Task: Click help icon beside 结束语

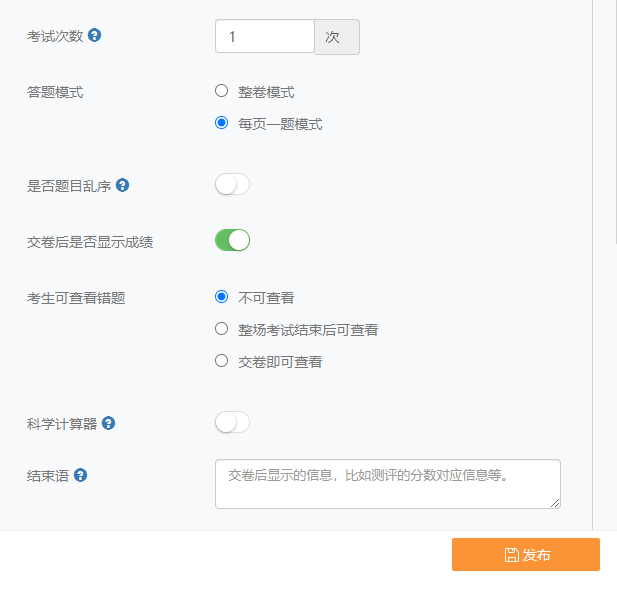Action: pos(80,475)
